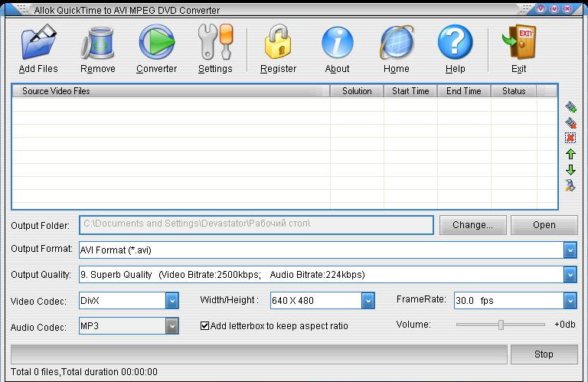This screenshot has height=382, width=588.
Task: Click the side film strip remove icon
Action: (x=570, y=122)
